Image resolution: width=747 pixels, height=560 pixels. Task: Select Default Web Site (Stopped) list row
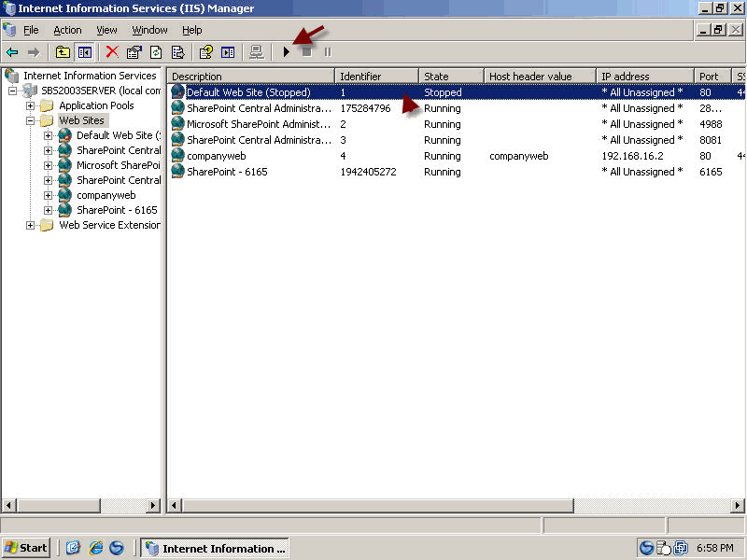pyautogui.click(x=458, y=92)
